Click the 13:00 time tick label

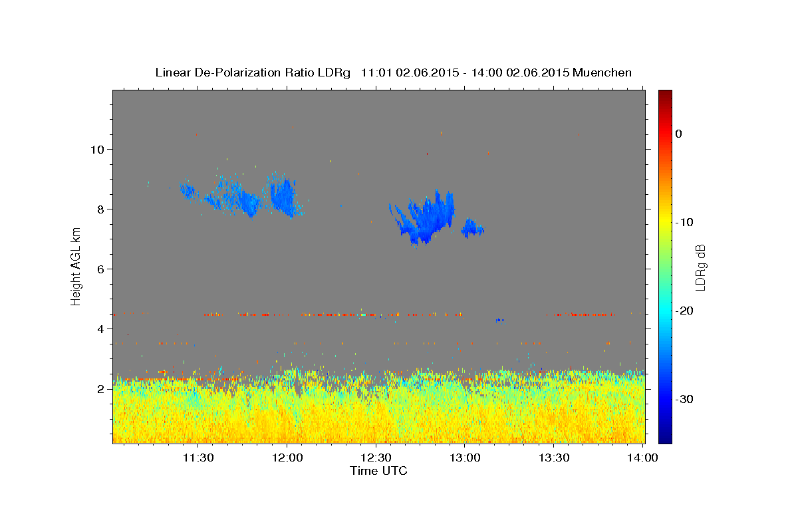pyautogui.click(x=465, y=458)
